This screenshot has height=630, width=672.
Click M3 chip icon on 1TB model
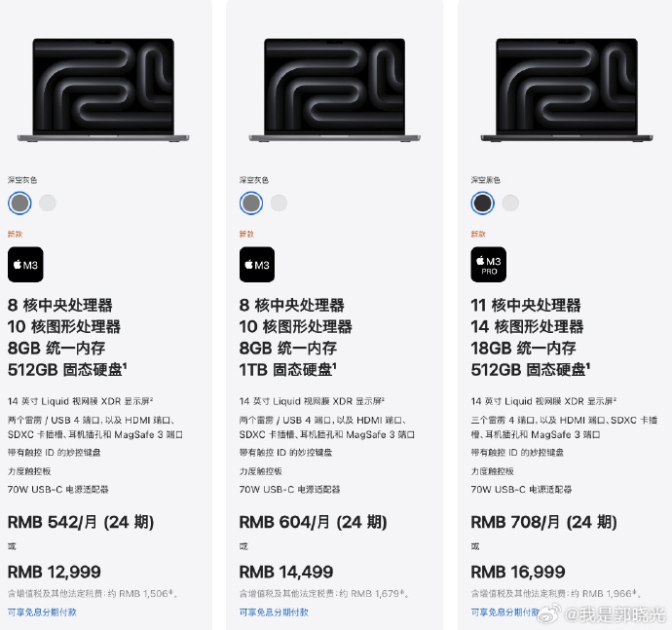257,265
